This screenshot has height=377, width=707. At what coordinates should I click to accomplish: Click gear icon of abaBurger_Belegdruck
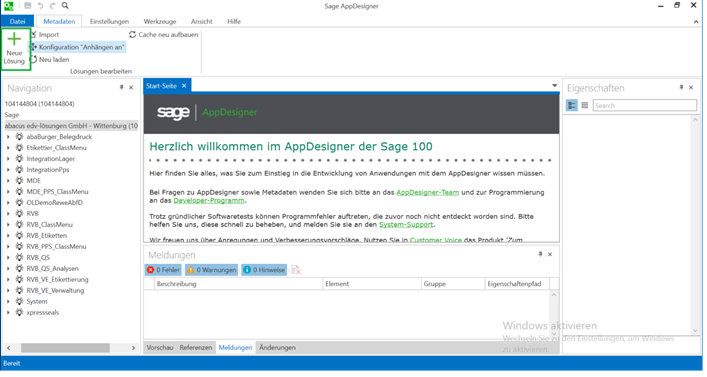(19, 137)
